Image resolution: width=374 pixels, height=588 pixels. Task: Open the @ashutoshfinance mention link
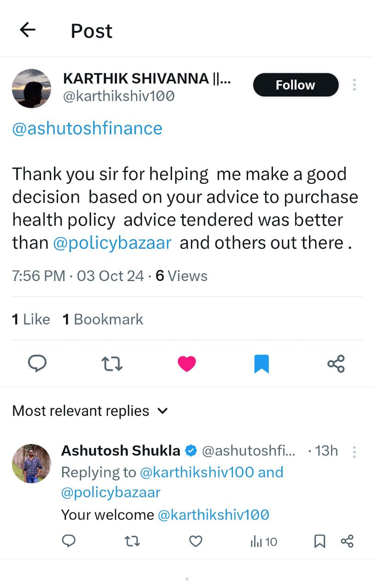click(x=87, y=128)
